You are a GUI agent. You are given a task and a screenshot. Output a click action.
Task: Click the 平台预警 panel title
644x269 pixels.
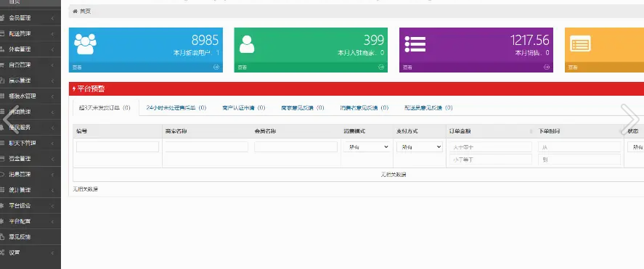click(91, 88)
